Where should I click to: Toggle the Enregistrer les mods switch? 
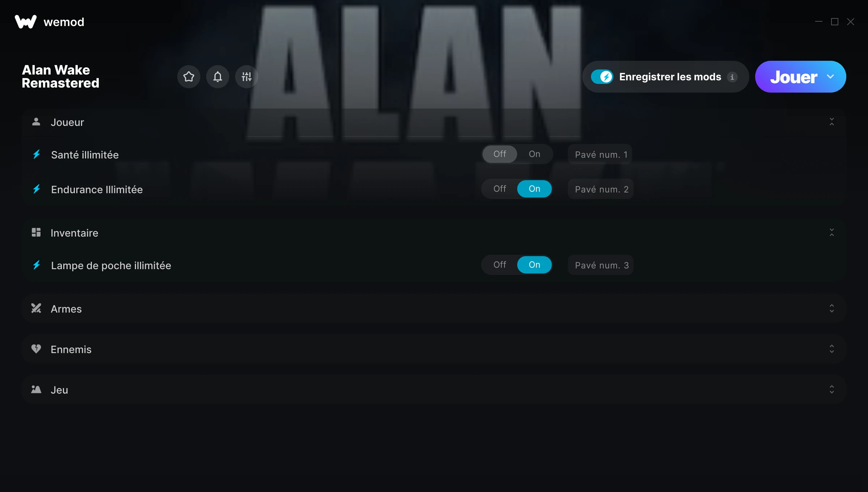(x=602, y=77)
